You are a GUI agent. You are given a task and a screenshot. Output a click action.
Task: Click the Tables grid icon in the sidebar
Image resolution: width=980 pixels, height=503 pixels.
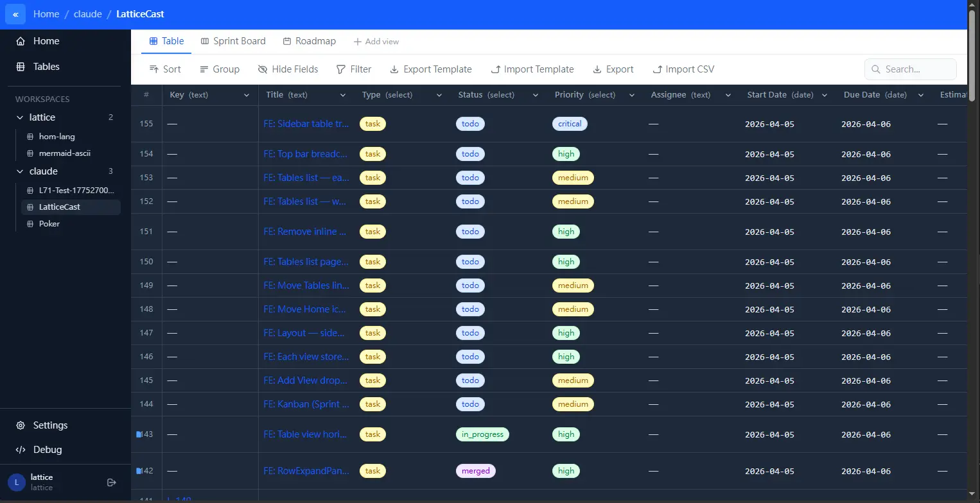(x=21, y=67)
